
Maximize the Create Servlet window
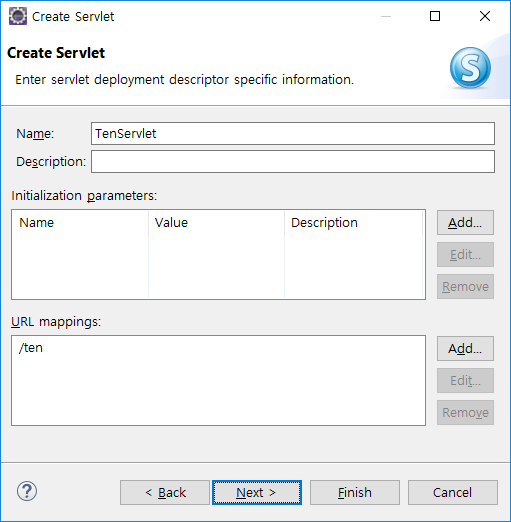click(x=435, y=16)
